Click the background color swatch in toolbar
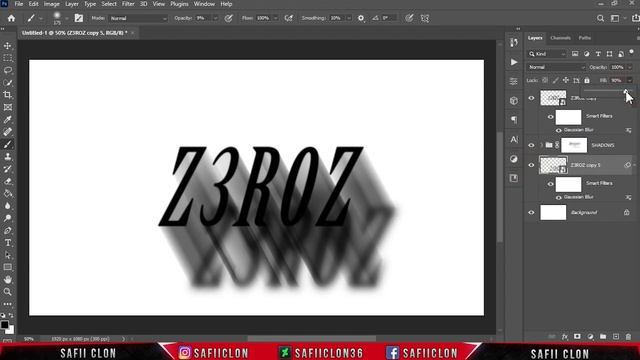Image resolution: width=640 pixels, height=360 pixels. [11, 330]
